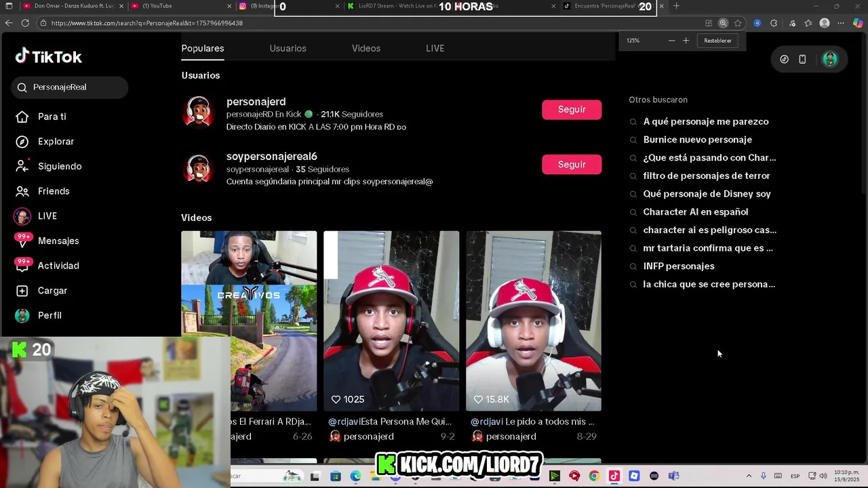The image size is (868, 488).
Task: Open the TikTok app in the taskbar
Action: click(614, 476)
